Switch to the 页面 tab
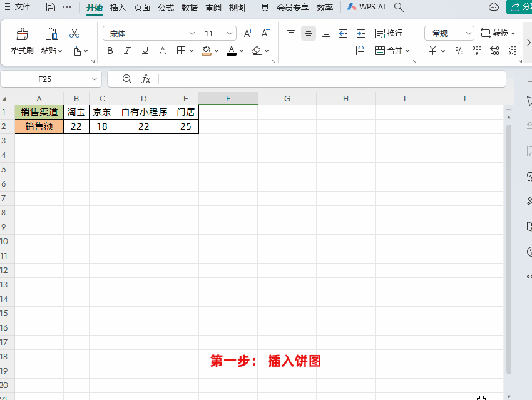Screen dimensions: 532x400 click(x=142, y=8)
